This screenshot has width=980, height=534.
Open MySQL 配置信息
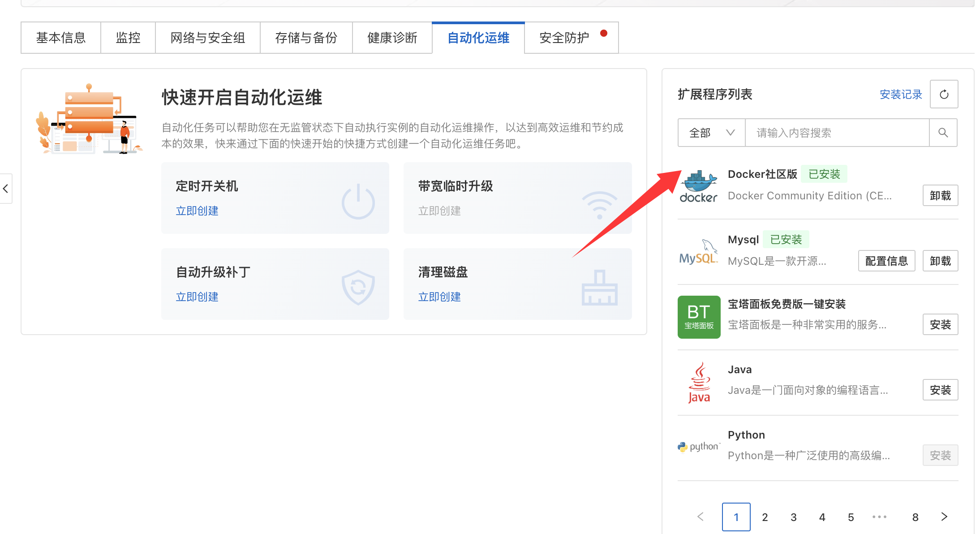[x=886, y=260]
